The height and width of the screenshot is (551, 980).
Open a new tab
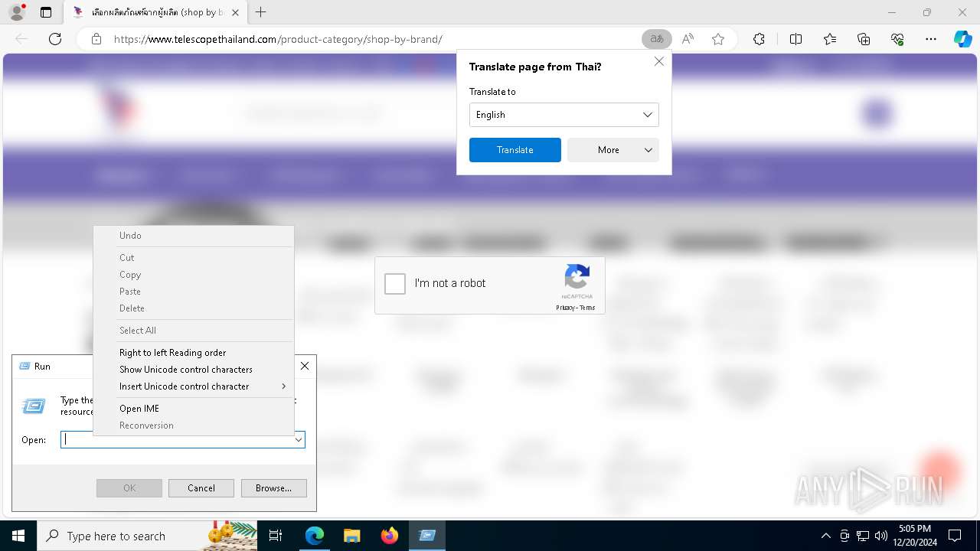261,12
